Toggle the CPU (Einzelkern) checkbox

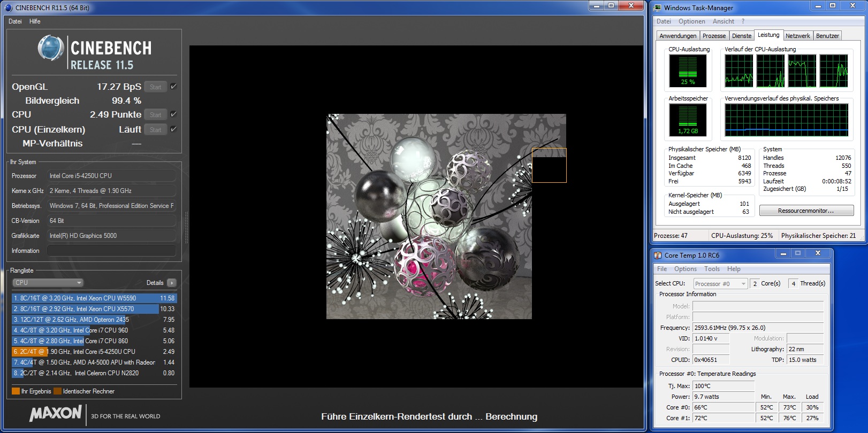point(173,129)
